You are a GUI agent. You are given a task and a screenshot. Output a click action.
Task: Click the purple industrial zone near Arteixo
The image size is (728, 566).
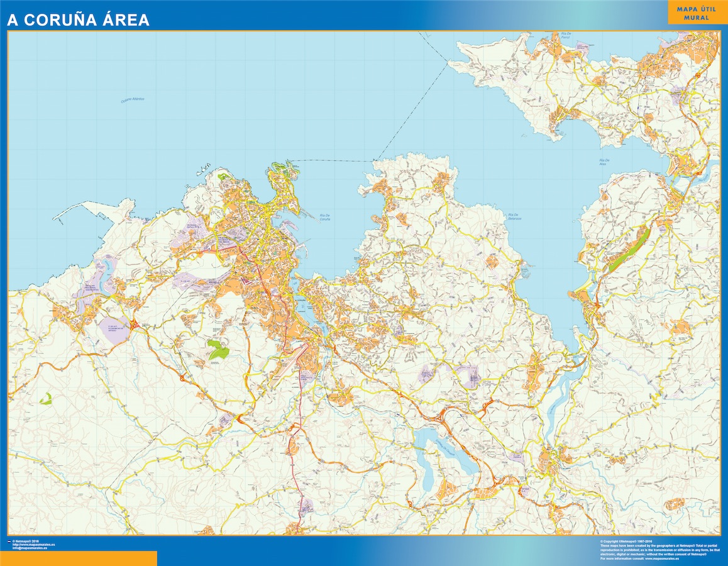pyautogui.click(x=113, y=327)
